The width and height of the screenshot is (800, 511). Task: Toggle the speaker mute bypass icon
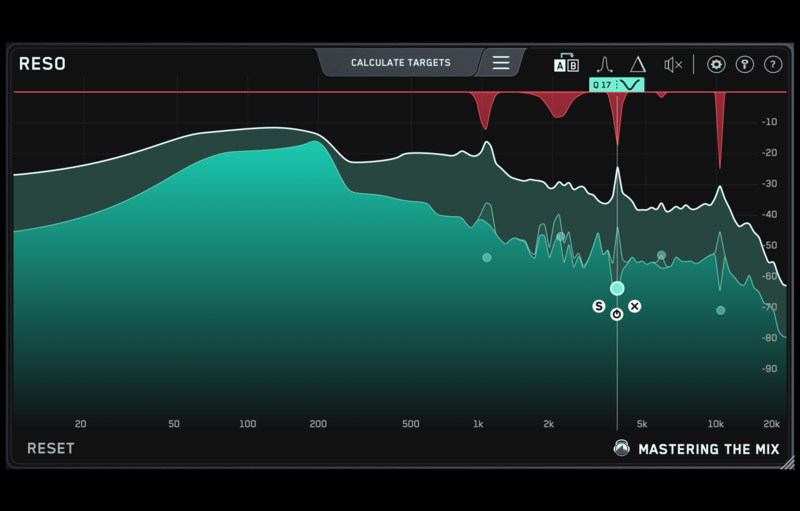[673, 64]
